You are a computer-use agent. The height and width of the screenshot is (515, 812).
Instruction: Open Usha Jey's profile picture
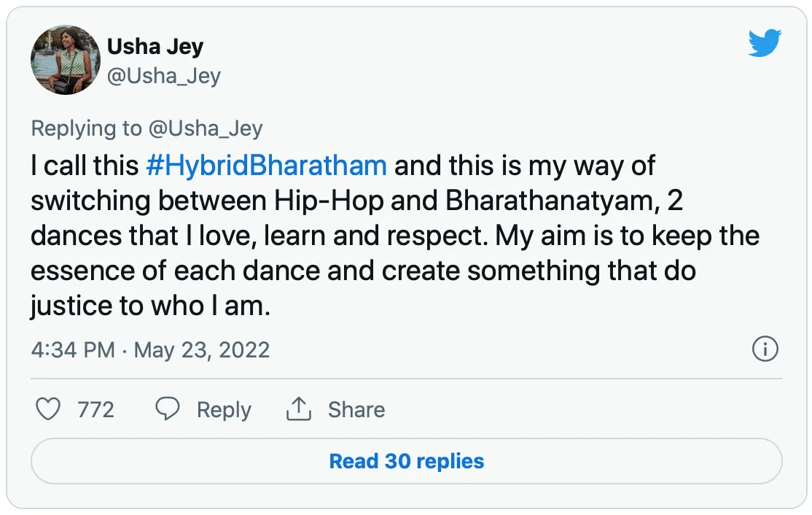pos(66,60)
